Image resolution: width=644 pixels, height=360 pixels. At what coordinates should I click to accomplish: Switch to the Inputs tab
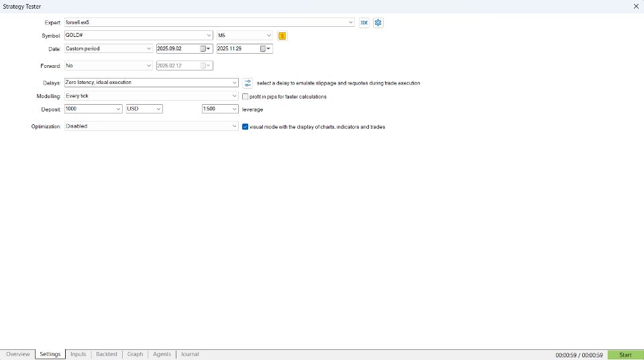78,354
